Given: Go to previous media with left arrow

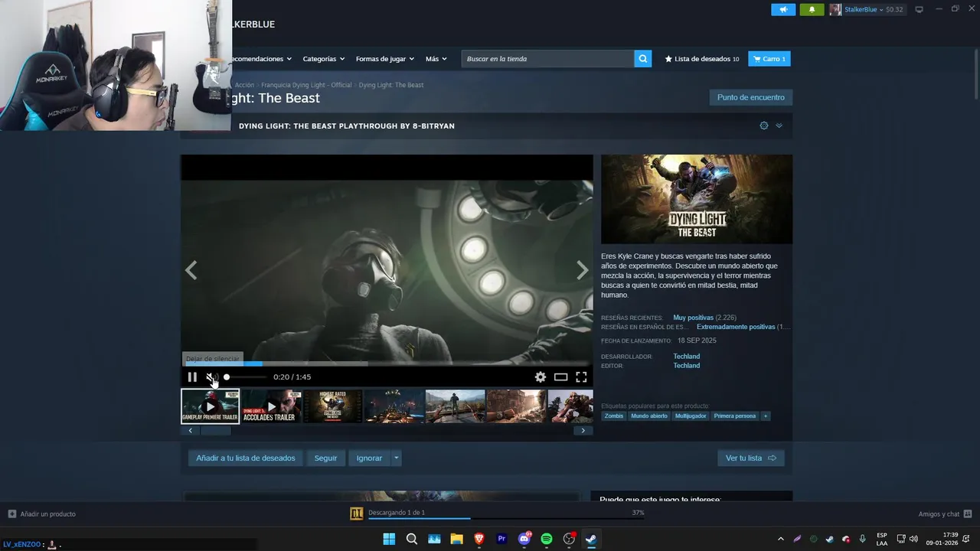Looking at the screenshot, I should (x=191, y=270).
